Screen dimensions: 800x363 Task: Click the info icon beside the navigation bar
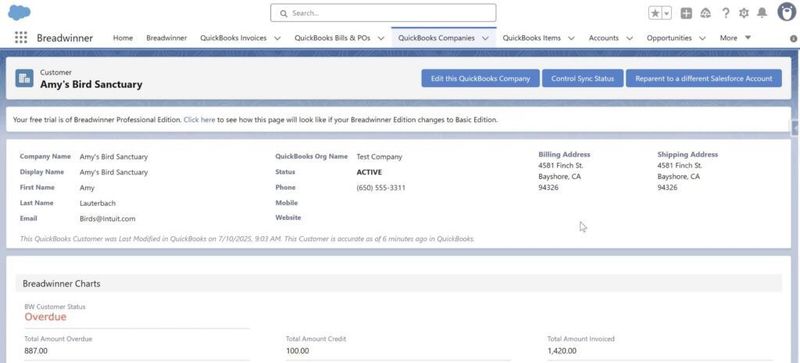(x=793, y=38)
